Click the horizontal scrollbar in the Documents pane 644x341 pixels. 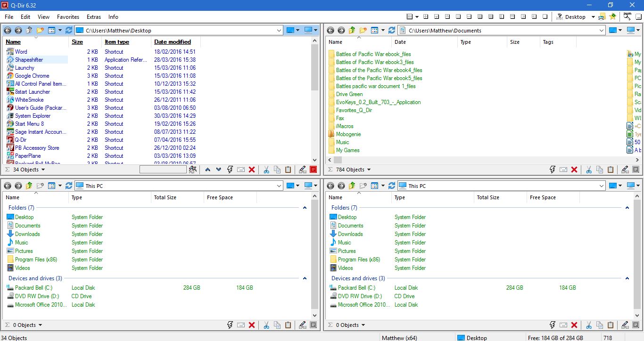pyautogui.click(x=338, y=160)
